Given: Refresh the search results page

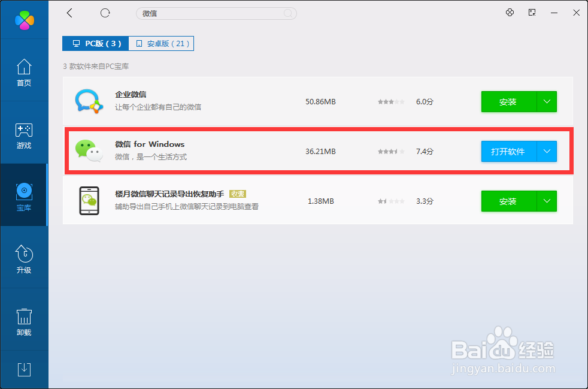Looking at the screenshot, I should coord(105,13).
